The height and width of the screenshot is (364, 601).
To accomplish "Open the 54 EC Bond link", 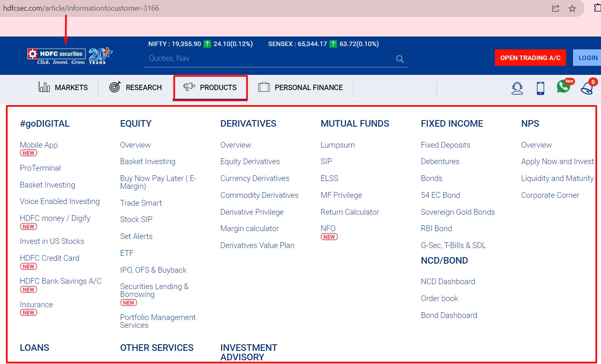I will [x=440, y=195].
